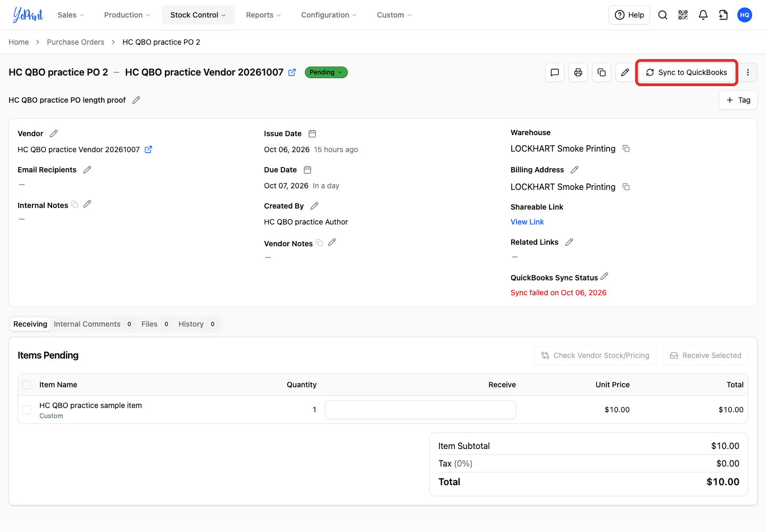Open Due Date calendar picker
Screen dimensions: 766x532
point(307,170)
